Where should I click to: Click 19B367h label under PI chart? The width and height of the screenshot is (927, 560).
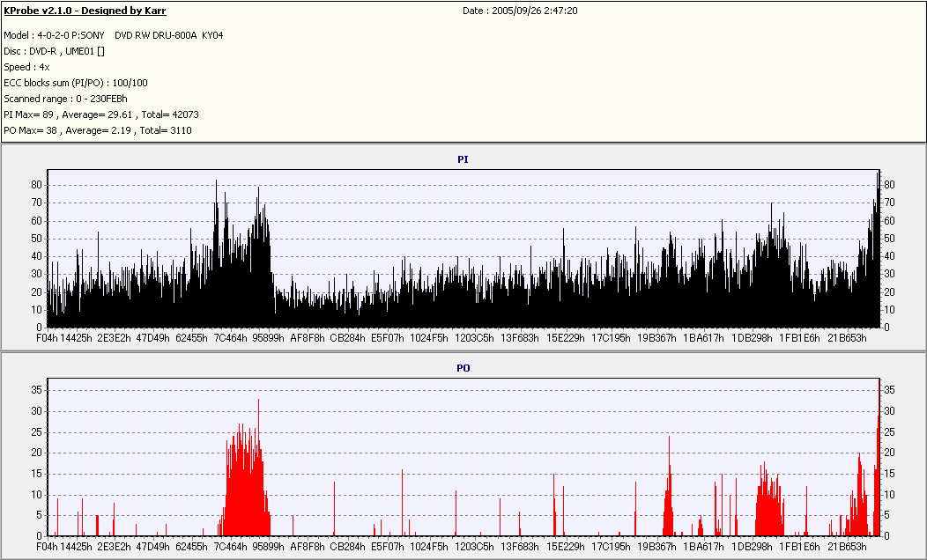(656, 338)
